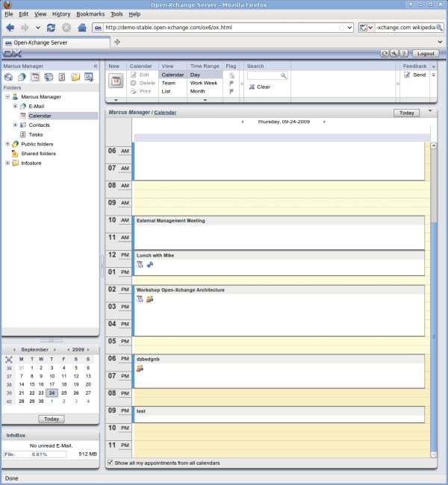The image size is (448, 485).
Task: Collapse the Marcus Manager folder tree
Action: coord(7,97)
